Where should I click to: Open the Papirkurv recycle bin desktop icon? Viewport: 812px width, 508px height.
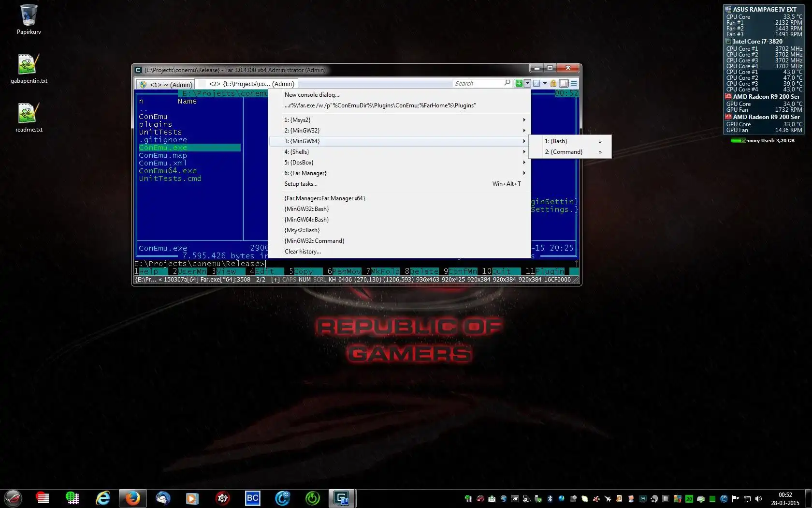pyautogui.click(x=29, y=20)
